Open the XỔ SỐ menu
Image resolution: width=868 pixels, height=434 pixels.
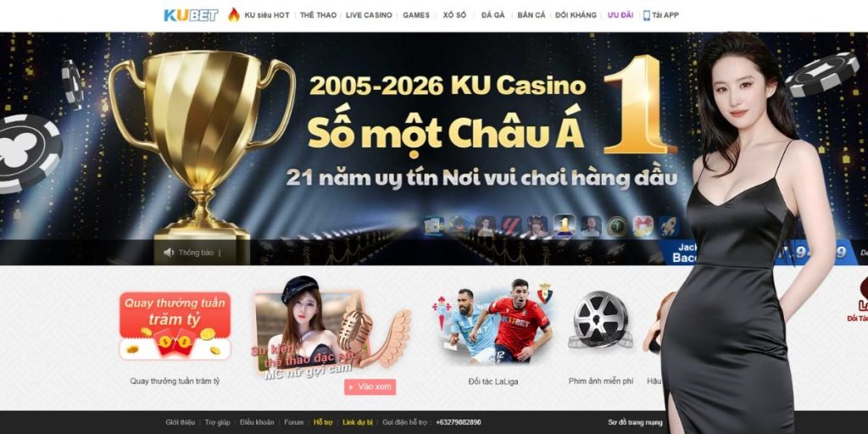pos(454,15)
